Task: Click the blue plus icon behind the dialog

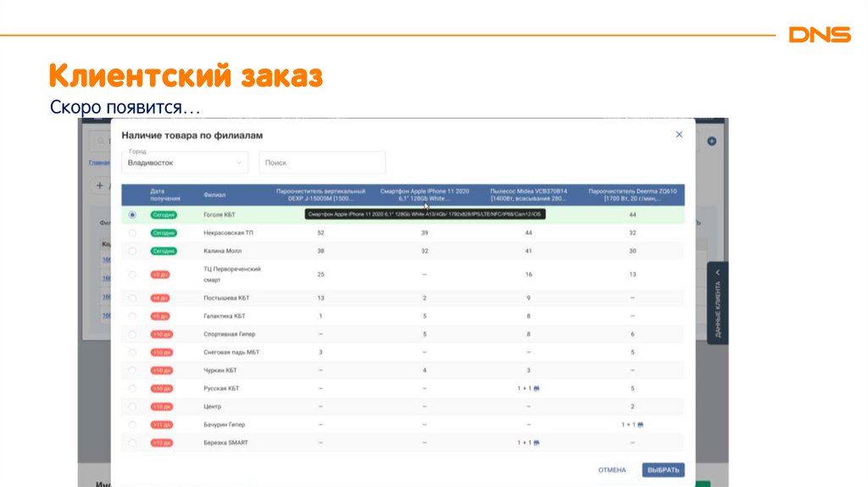Action: click(x=712, y=141)
